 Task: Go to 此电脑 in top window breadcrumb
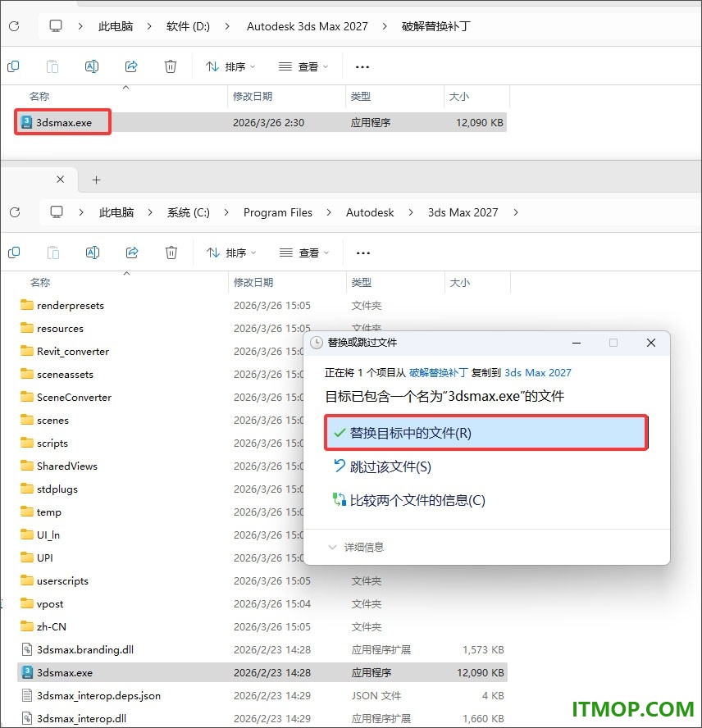[116, 26]
